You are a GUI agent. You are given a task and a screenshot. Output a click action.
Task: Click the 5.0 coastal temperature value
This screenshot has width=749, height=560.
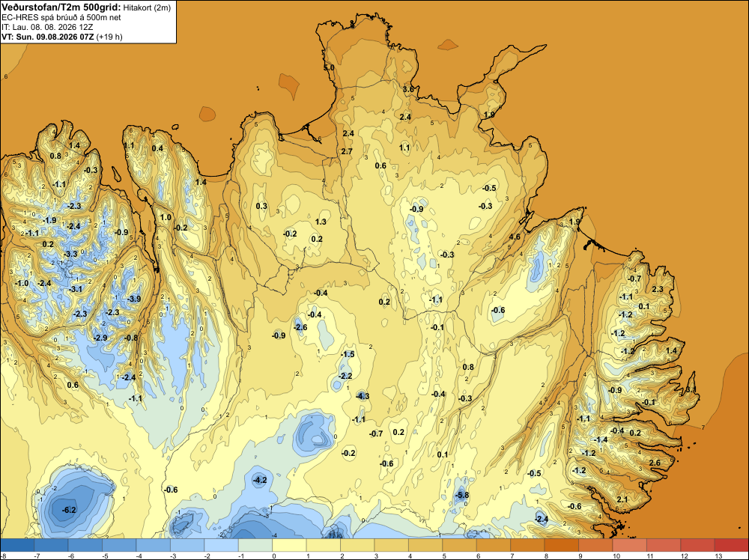pyautogui.click(x=329, y=68)
